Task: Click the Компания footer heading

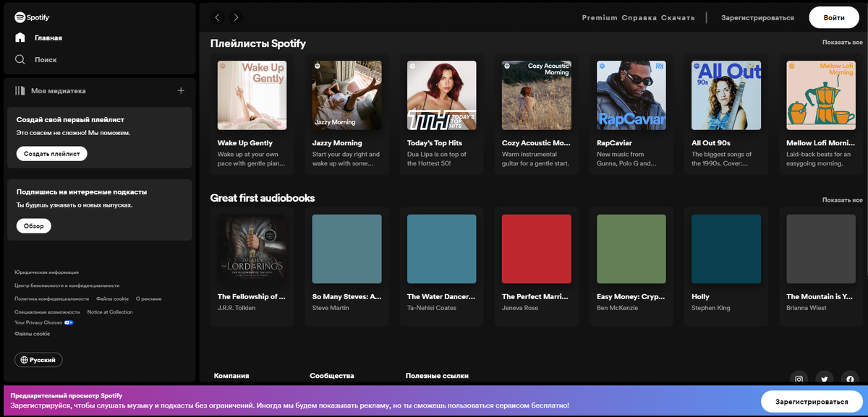Action: coord(231,376)
